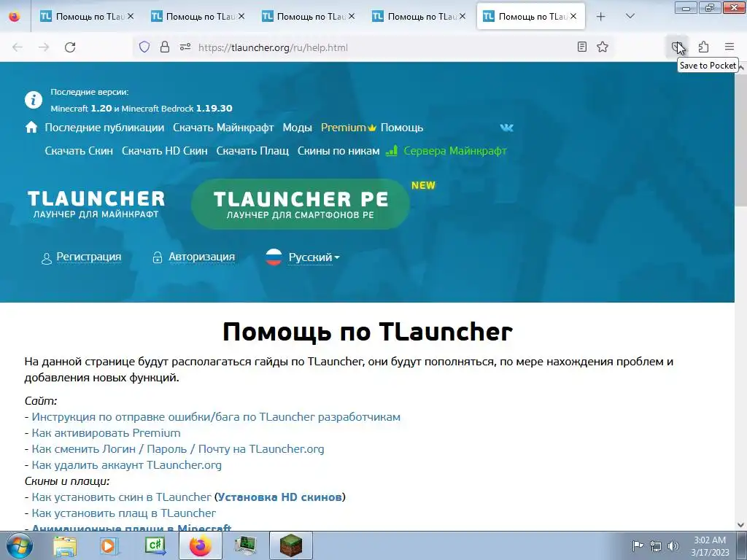747x560 pixels.
Task: Show site security padlock info
Action: 165,47
